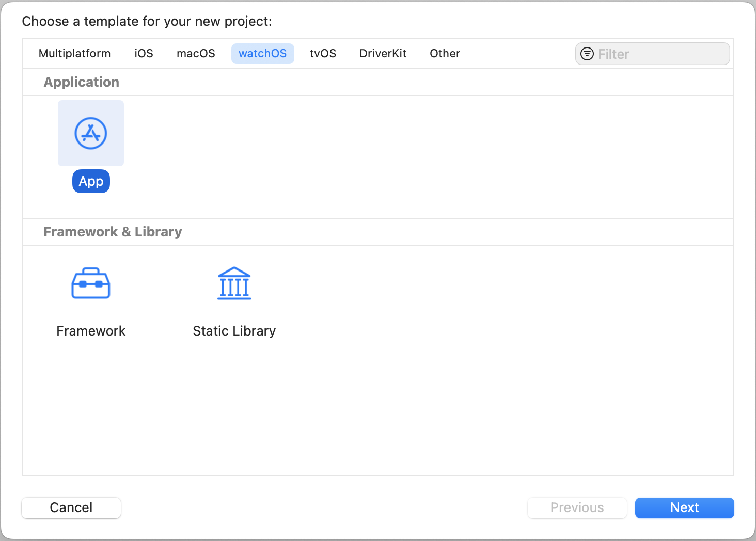756x541 pixels.
Task: Go to the DriverKit tab
Action: pos(383,54)
